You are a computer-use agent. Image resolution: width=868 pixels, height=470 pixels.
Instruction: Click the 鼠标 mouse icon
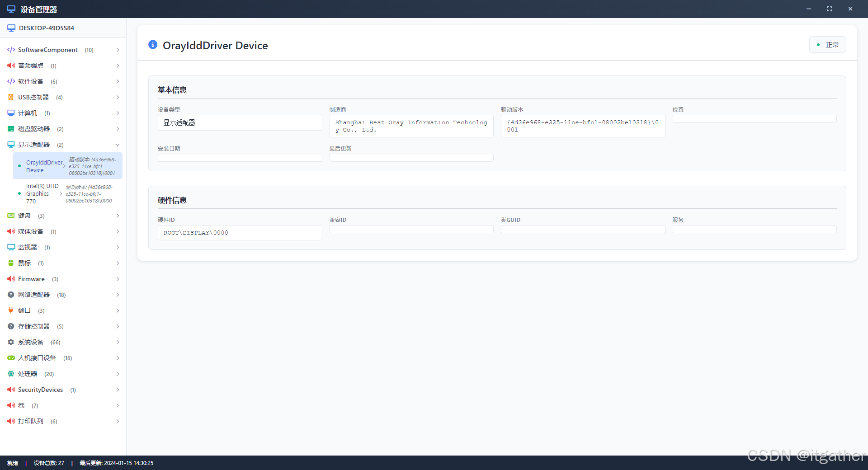click(11, 263)
